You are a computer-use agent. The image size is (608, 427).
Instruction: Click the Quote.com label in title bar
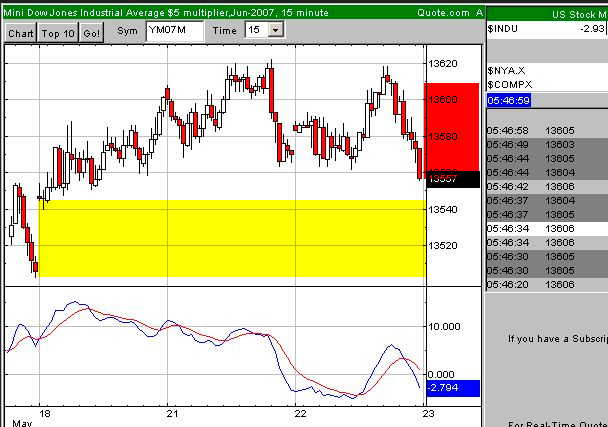tap(440, 11)
